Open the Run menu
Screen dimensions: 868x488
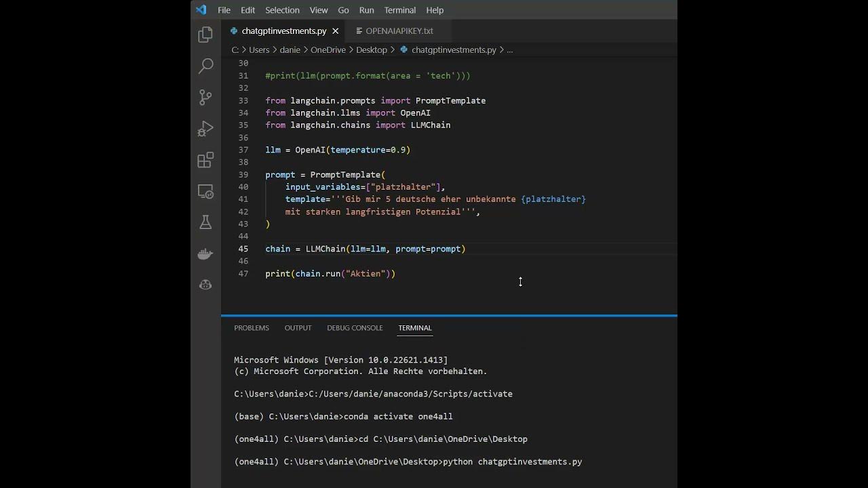coord(367,10)
